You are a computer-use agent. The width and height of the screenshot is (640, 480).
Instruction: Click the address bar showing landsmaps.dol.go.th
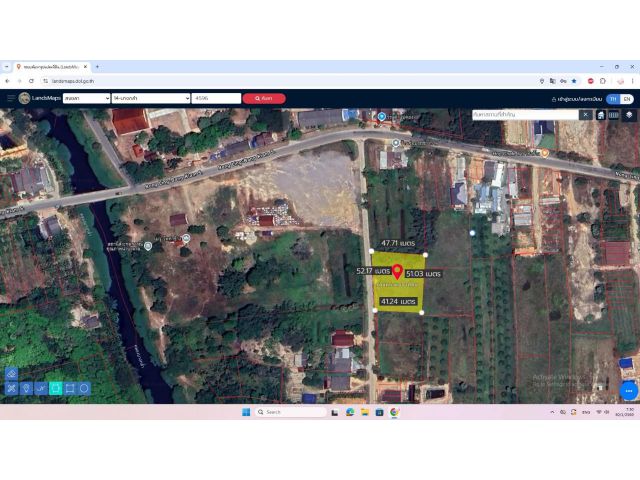pos(73,81)
